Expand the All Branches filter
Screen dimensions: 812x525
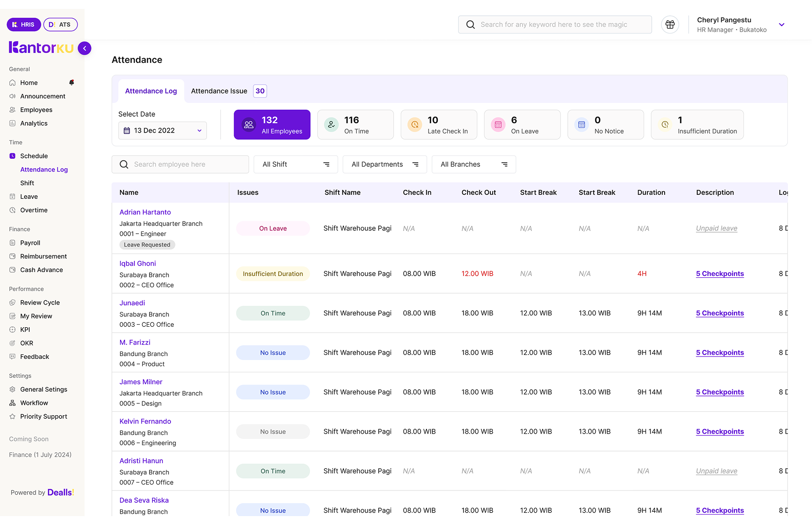473,165
